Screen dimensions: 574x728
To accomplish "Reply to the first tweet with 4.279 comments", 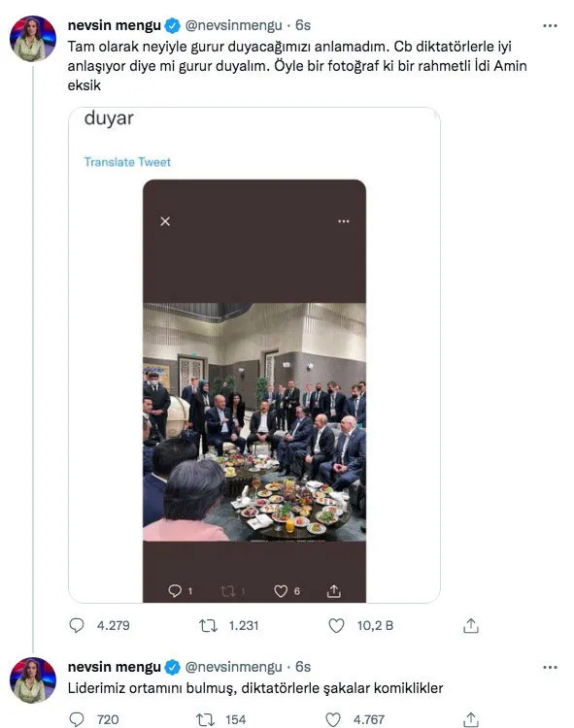I will click(x=77, y=625).
